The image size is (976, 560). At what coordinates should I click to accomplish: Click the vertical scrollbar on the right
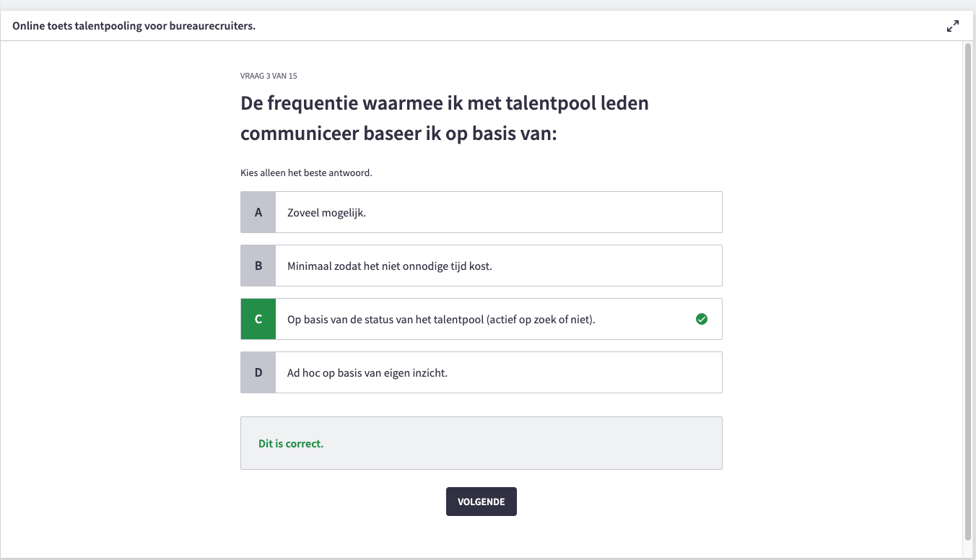click(968, 289)
